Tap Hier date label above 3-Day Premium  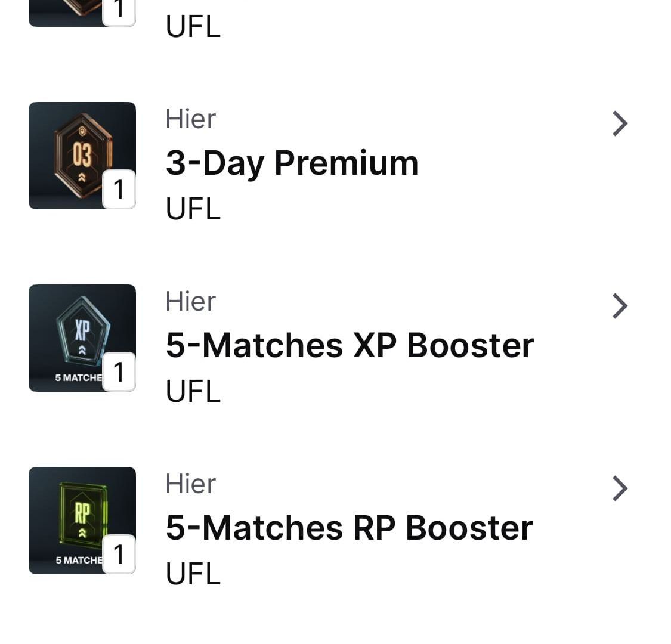pyautogui.click(x=191, y=119)
